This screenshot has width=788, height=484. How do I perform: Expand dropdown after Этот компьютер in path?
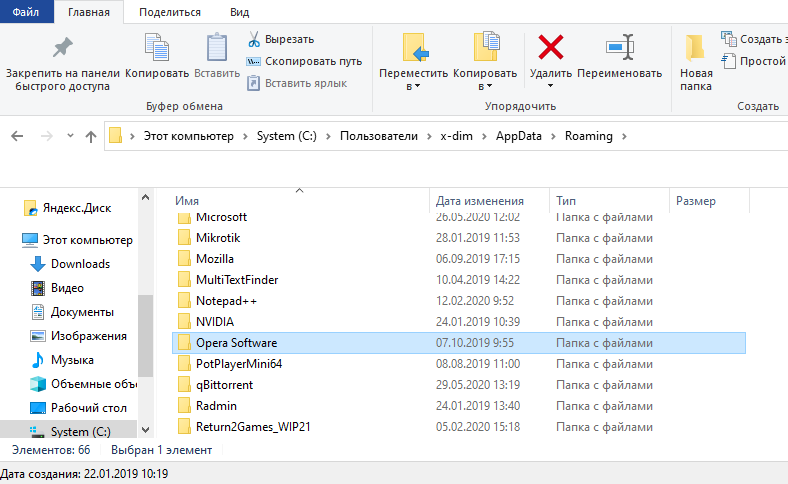pyautogui.click(x=245, y=136)
